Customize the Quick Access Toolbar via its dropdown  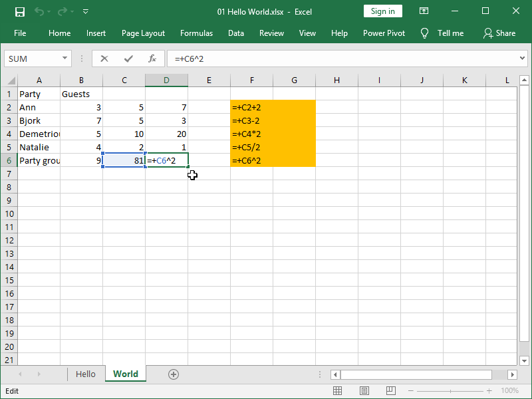(85, 11)
